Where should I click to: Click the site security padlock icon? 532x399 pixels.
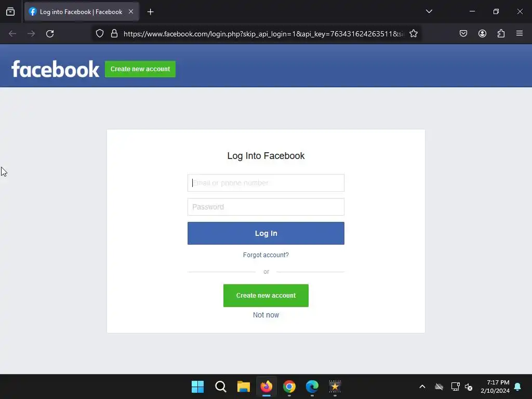click(x=114, y=34)
